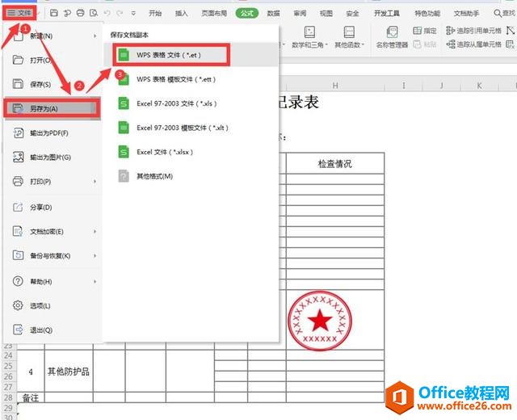
Task: Click the save icon in quick access toolbar
Action: [54, 13]
